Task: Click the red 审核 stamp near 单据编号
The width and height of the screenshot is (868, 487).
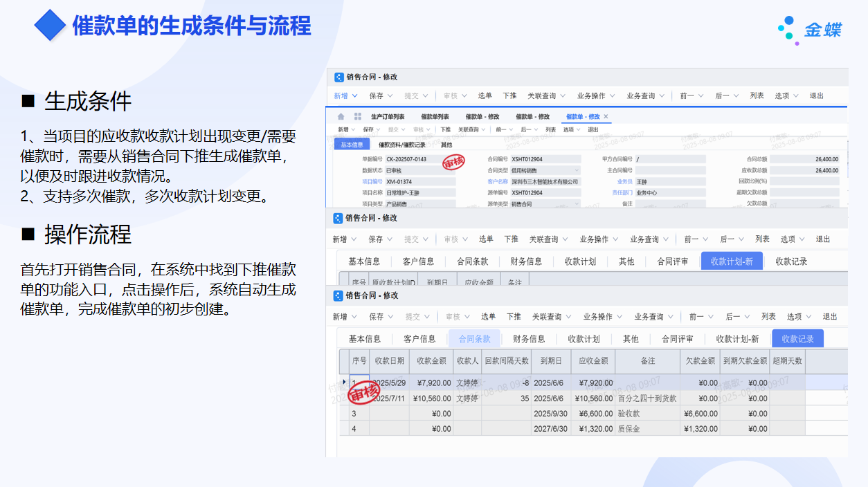Action: click(453, 163)
